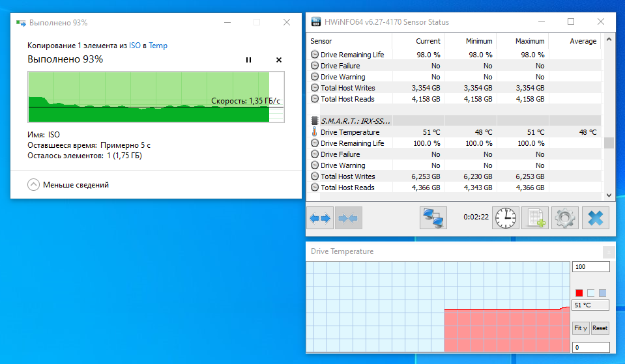Image resolution: width=625 pixels, height=364 pixels.
Task: Click the copy dialog title bar icon
Action: click(x=21, y=23)
